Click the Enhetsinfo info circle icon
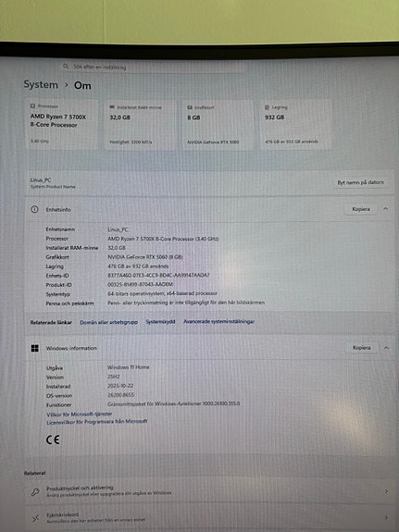 (34, 209)
